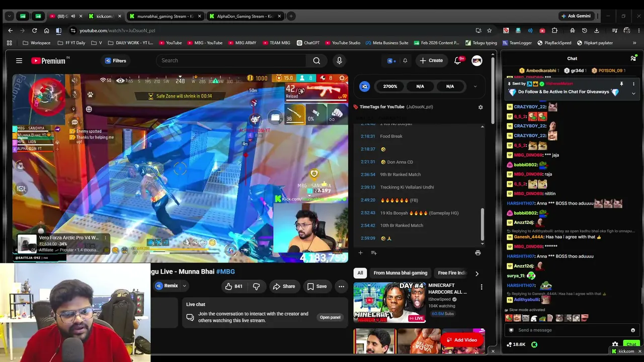Open more actions ellipsis under video
Screen dimensions: 644x362
[341, 287]
